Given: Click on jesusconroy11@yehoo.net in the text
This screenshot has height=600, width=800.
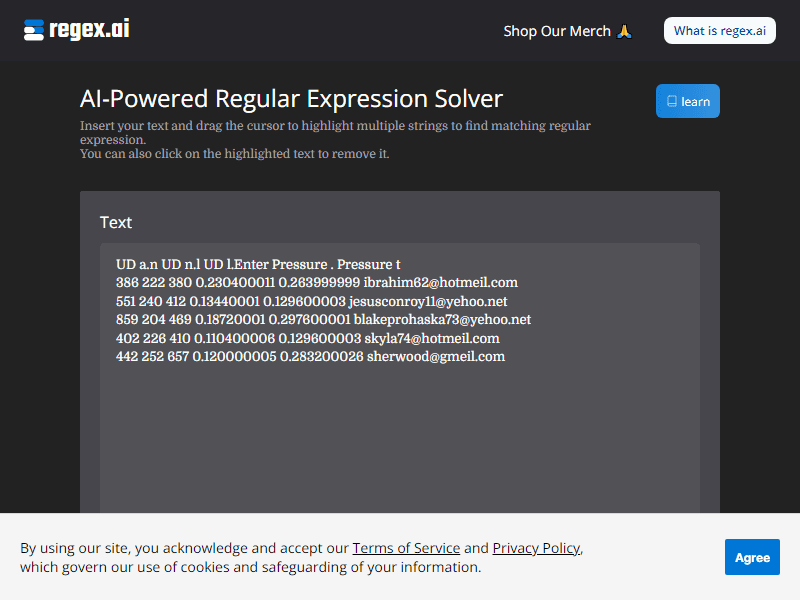Looking at the screenshot, I should (428, 301).
